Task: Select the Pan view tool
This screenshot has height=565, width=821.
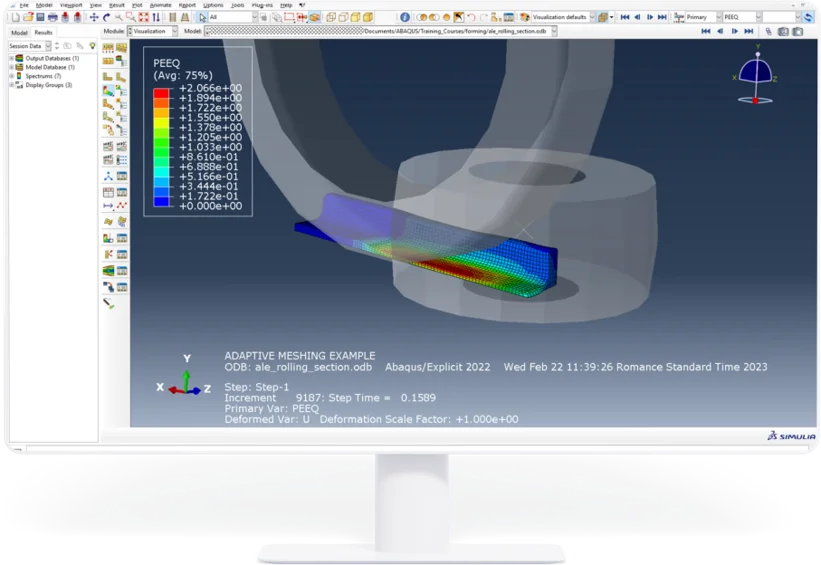Action: click(x=94, y=17)
